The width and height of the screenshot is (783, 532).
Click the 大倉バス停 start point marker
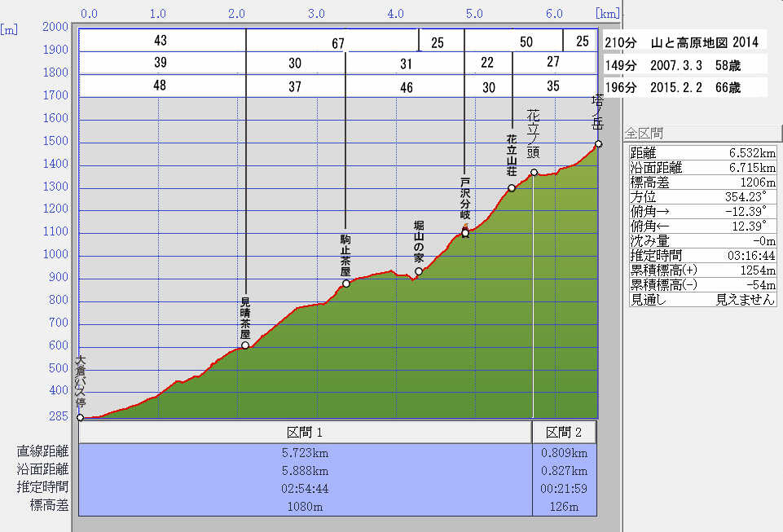[x=80, y=418]
